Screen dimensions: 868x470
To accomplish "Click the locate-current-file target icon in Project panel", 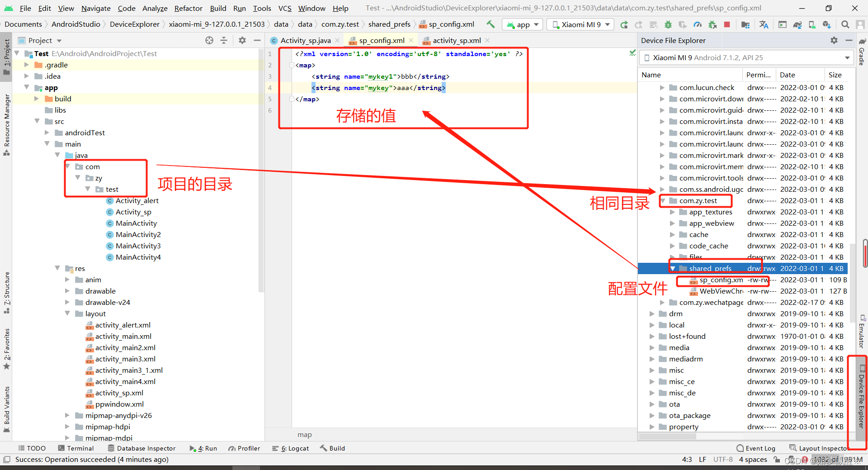I will point(209,40).
